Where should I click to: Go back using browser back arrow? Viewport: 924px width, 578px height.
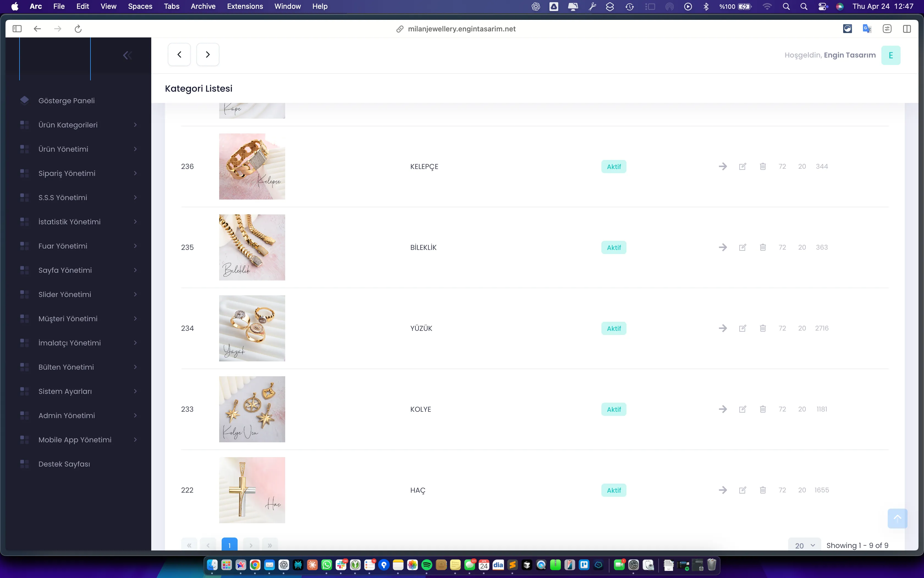coord(37,29)
